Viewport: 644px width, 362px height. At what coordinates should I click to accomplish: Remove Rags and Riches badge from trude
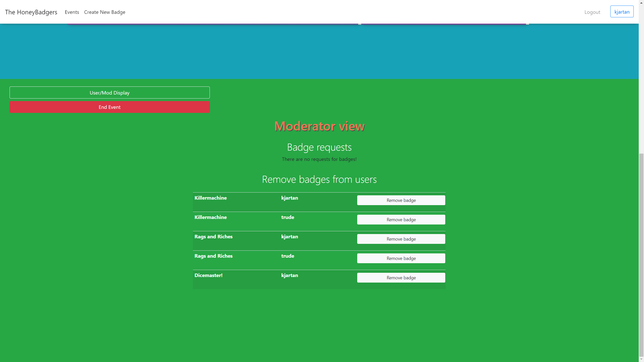[x=401, y=258]
